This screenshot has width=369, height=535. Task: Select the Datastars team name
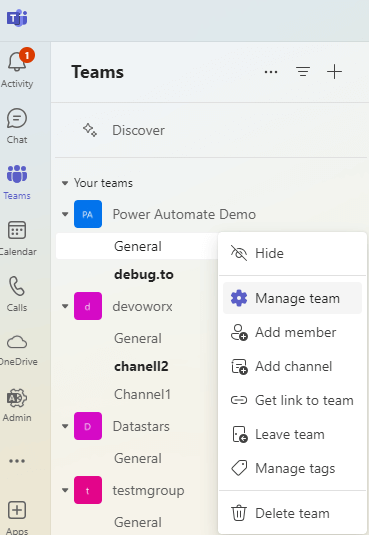pyautogui.click(x=141, y=426)
